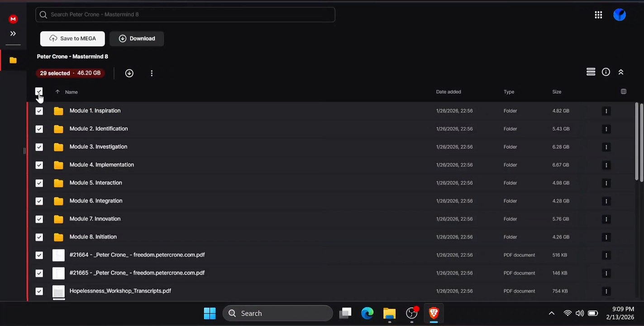Open Microsoft Edge from the taskbar
Screen dimensions: 644x326
click(x=367, y=313)
